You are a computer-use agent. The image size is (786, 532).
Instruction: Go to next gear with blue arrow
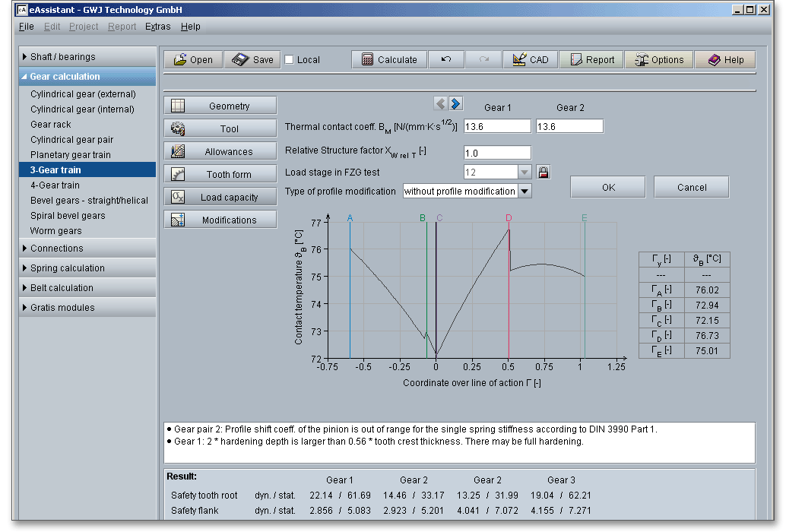[455, 104]
